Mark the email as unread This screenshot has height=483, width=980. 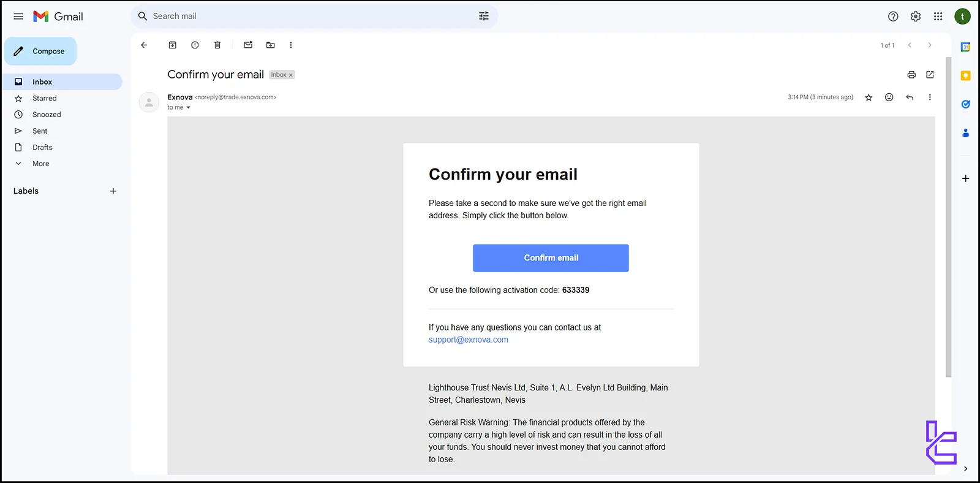(248, 45)
